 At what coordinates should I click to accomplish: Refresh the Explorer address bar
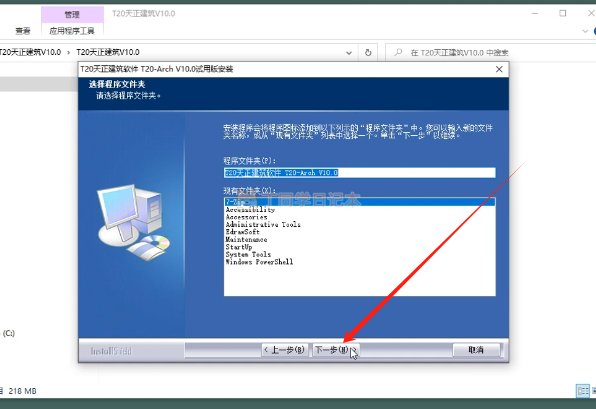(368, 52)
